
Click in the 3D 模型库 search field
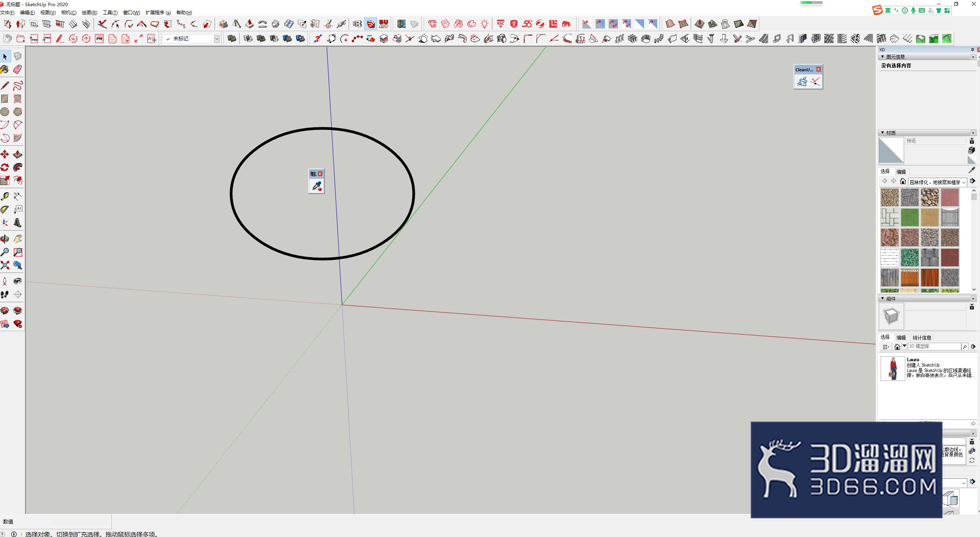coord(934,347)
